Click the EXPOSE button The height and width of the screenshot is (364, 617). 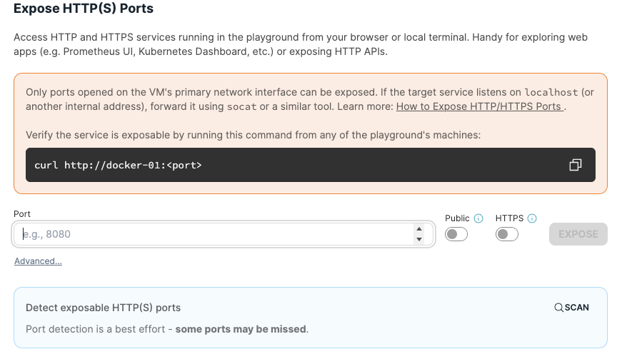tap(578, 234)
